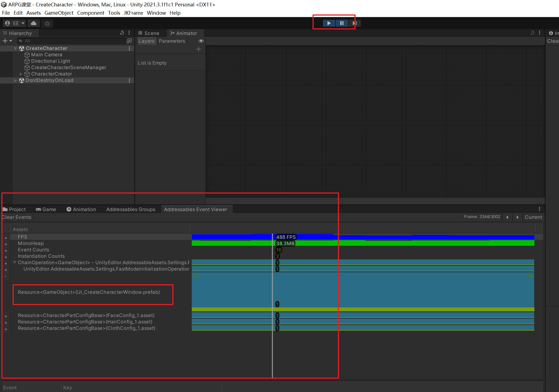Collapse the ChainOperation<GameObject> row
This screenshot has width=559, height=392.
tap(15, 263)
